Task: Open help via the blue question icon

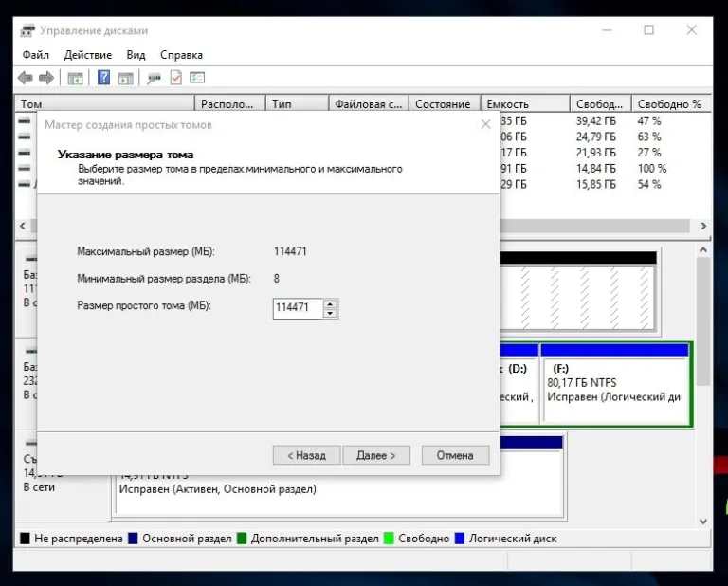Action: [x=103, y=77]
